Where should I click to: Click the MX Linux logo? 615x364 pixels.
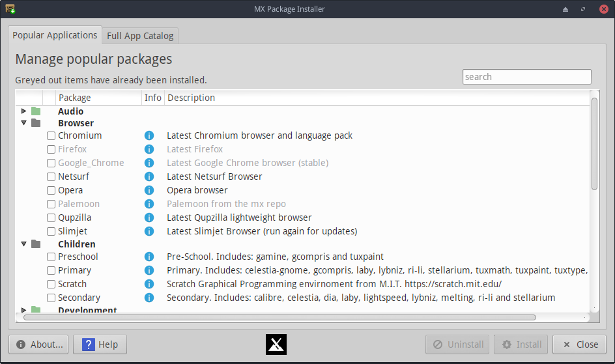[276, 344]
